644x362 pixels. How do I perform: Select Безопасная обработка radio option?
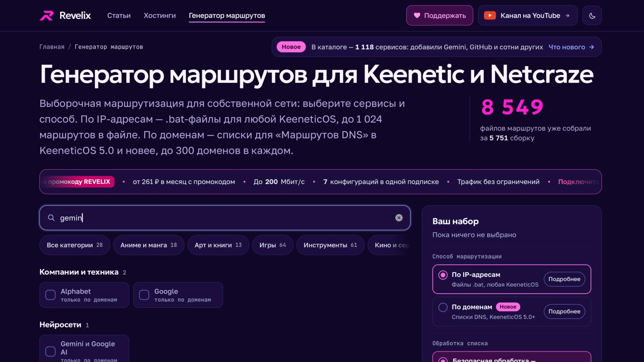[x=443, y=360]
